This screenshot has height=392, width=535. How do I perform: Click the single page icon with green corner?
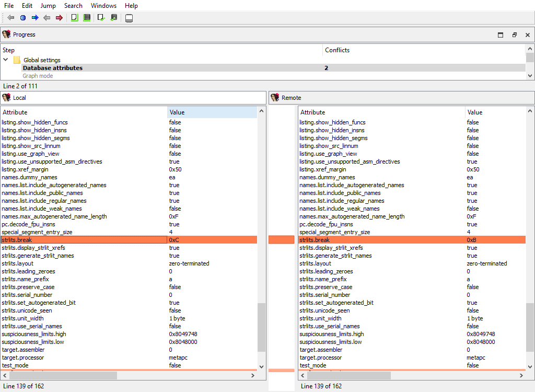coord(75,18)
